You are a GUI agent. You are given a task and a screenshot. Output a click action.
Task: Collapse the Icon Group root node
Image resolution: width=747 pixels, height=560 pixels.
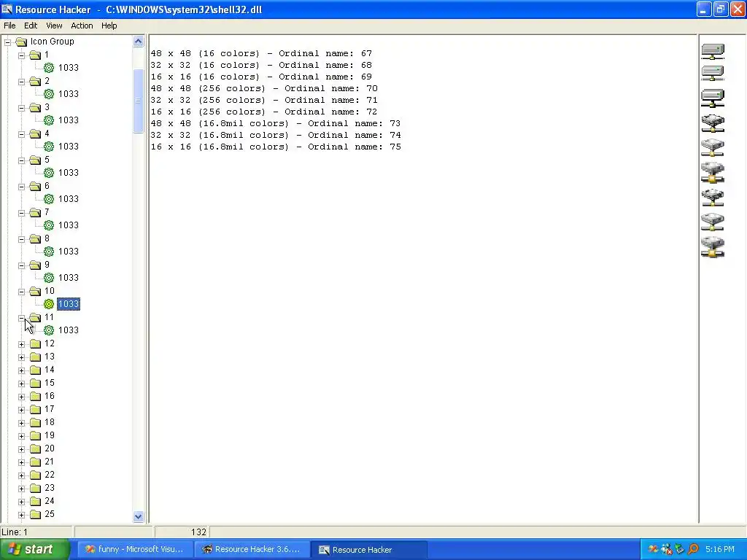click(x=7, y=42)
